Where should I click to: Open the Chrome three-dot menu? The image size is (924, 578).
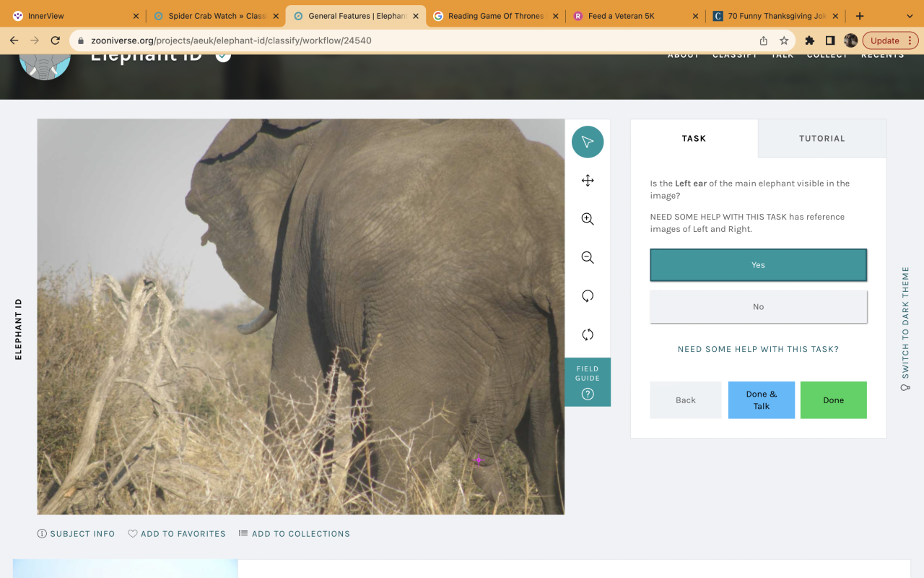tap(910, 40)
